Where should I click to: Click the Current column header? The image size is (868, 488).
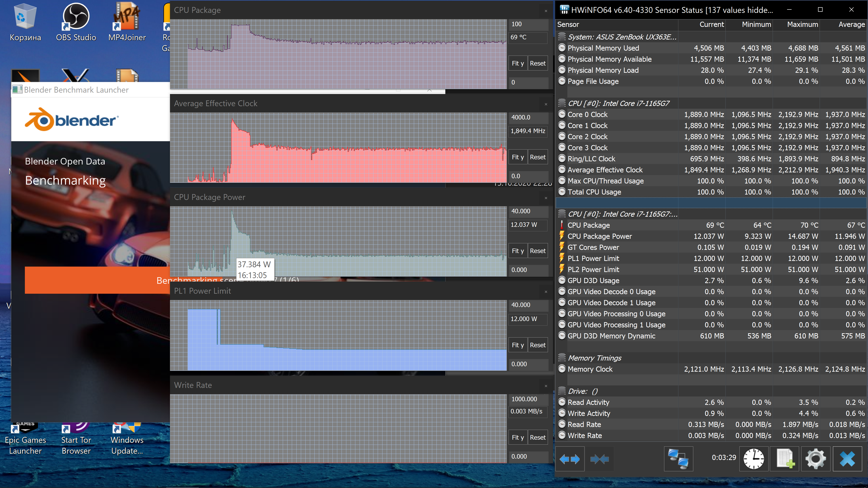point(702,24)
